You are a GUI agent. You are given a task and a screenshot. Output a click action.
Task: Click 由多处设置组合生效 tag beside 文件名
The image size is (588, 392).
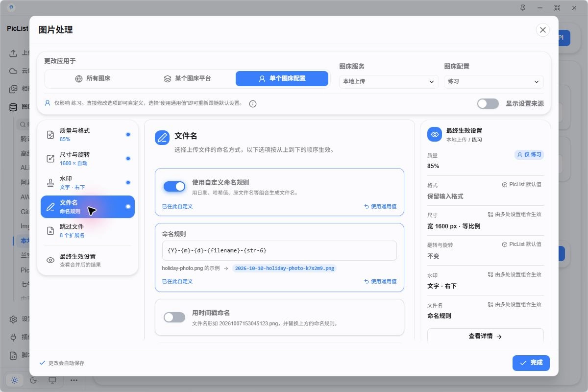514,304
